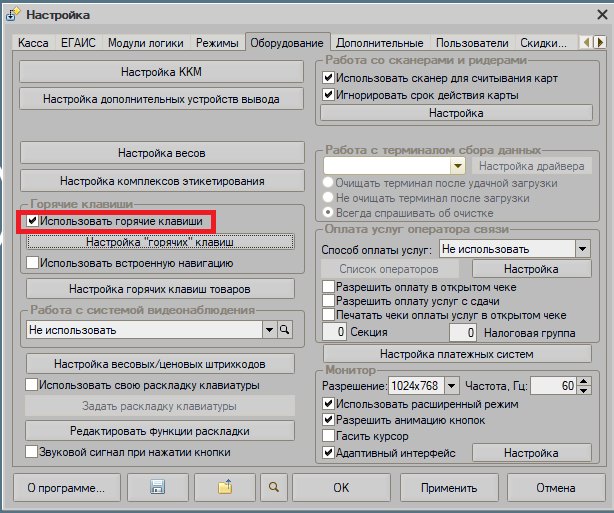Close the Настройка dialog window
Image resolution: width=614 pixels, height=513 pixels.
(602, 15)
